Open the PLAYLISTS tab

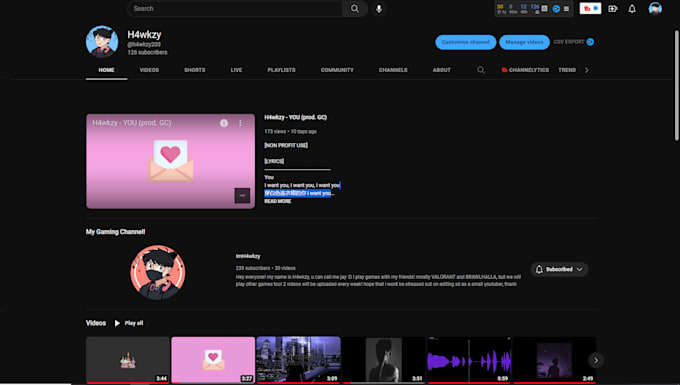[281, 70]
